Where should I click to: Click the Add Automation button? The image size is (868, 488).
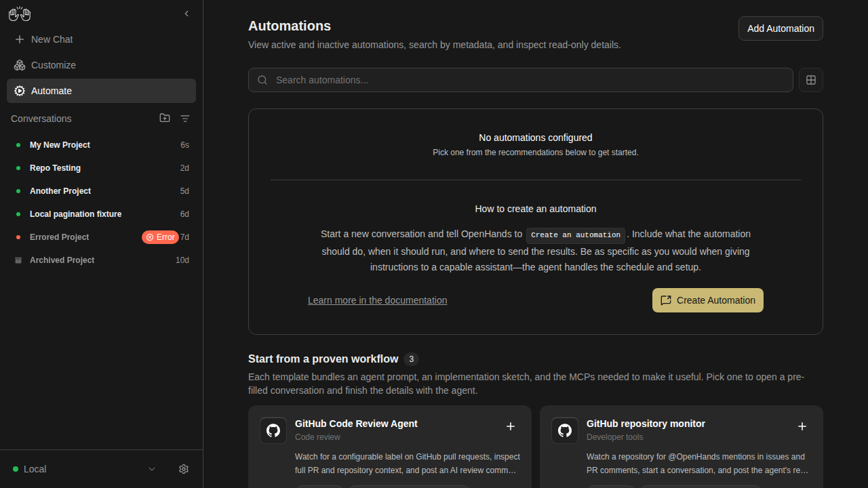781,28
